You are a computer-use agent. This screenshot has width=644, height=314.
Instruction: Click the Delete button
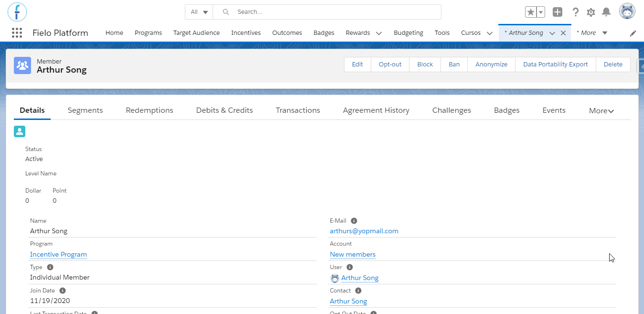click(x=613, y=65)
